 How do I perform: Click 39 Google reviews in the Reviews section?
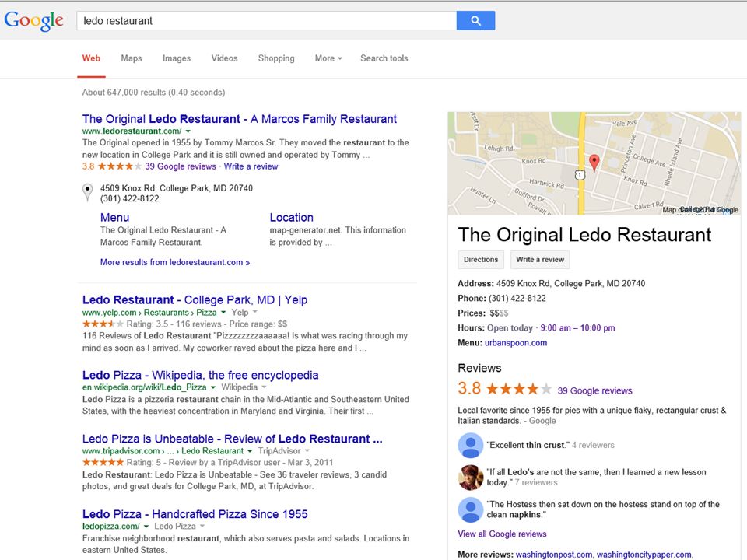pyautogui.click(x=594, y=390)
